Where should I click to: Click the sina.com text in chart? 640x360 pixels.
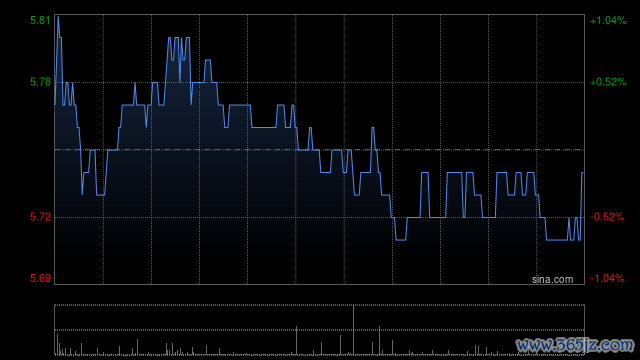point(552,280)
